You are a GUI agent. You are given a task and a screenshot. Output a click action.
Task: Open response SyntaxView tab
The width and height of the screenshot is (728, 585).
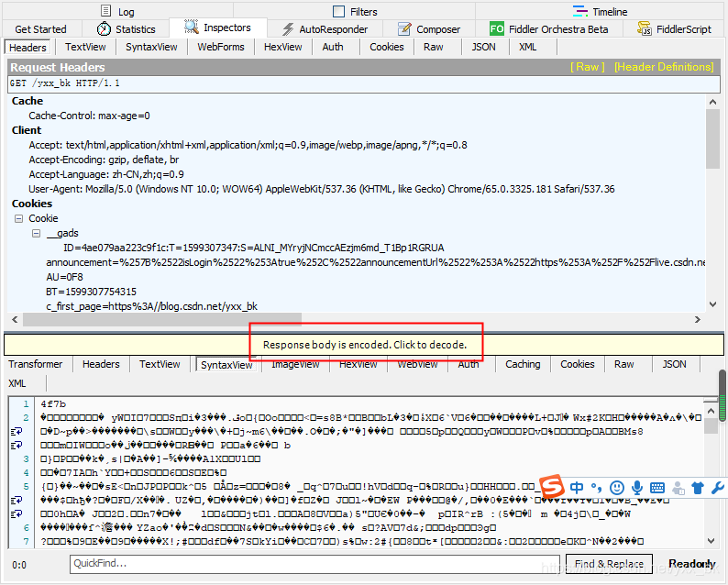click(x=226, y=365)
